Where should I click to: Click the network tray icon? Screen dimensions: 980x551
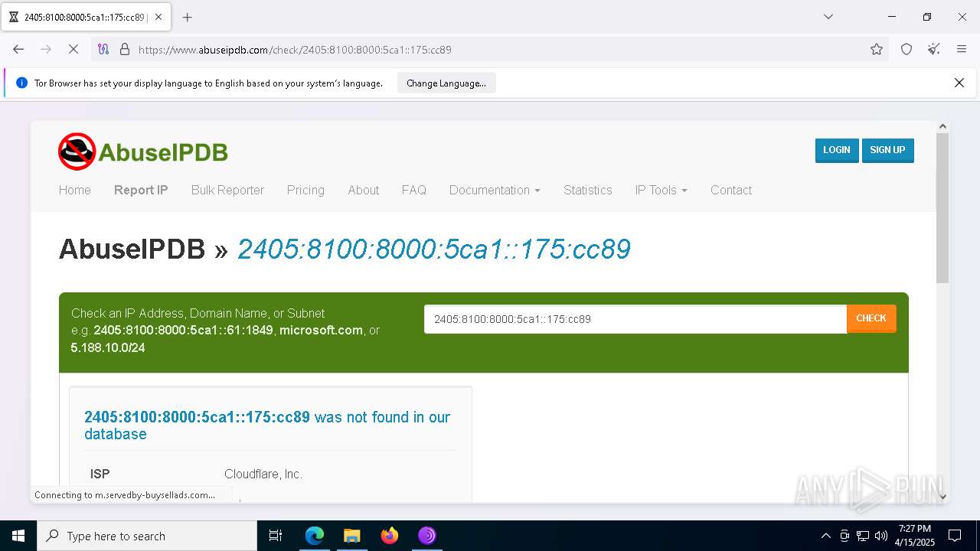tap(863, 536)
